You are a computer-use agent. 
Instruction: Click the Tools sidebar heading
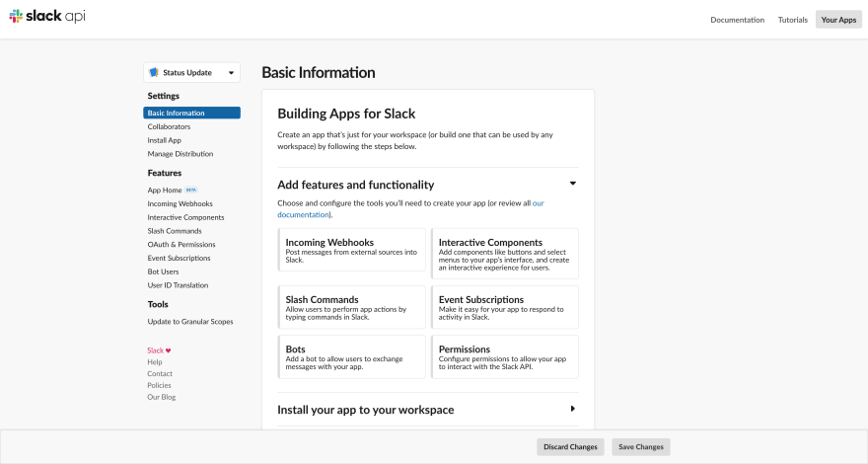click(158, 304)
